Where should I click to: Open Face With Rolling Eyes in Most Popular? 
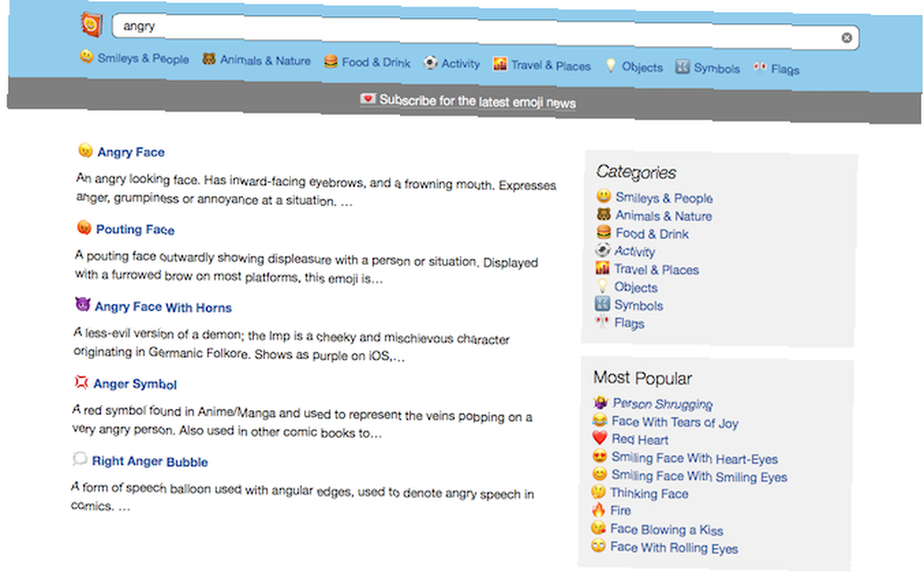tap(675, 548)
